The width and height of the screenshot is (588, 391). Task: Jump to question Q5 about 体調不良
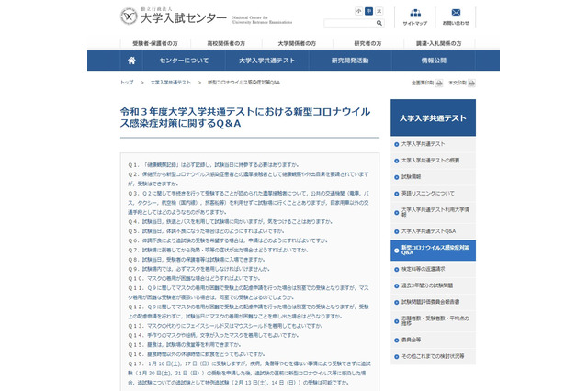pyautogui.click(x=206, y=231)
